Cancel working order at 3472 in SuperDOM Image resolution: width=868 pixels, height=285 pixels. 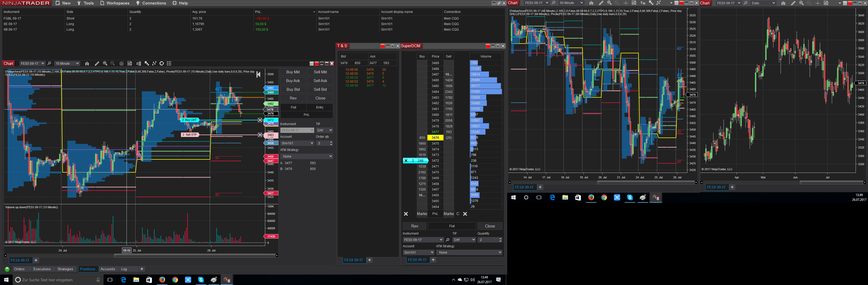(x=406, y=161)
